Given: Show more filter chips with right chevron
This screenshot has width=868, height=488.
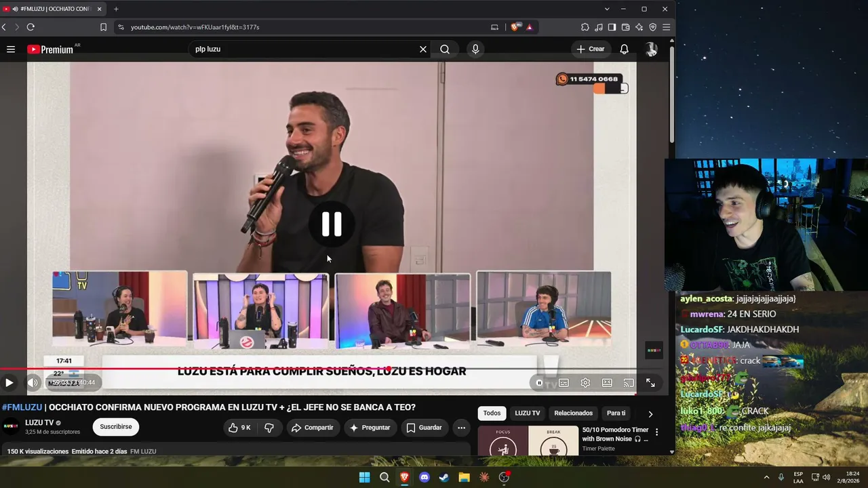Looking at the screenshot, I should (650, 413).
